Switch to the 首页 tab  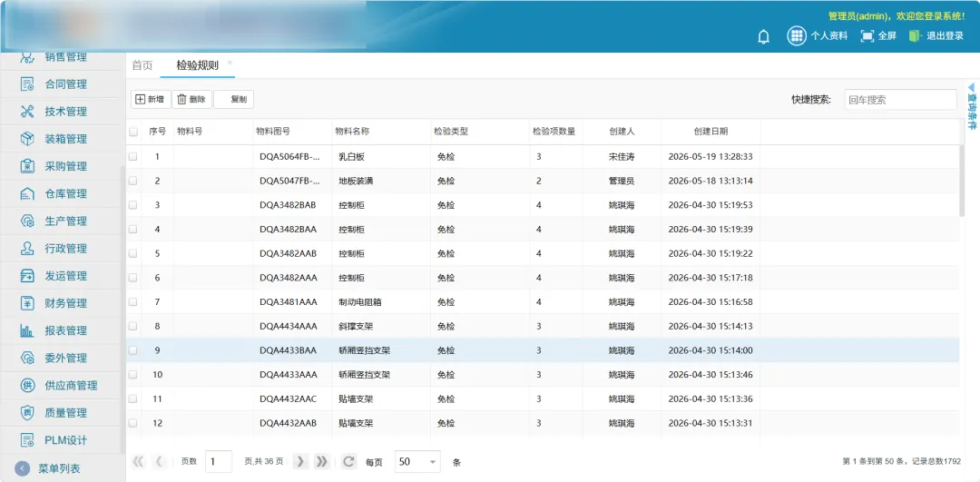point(142,65)
